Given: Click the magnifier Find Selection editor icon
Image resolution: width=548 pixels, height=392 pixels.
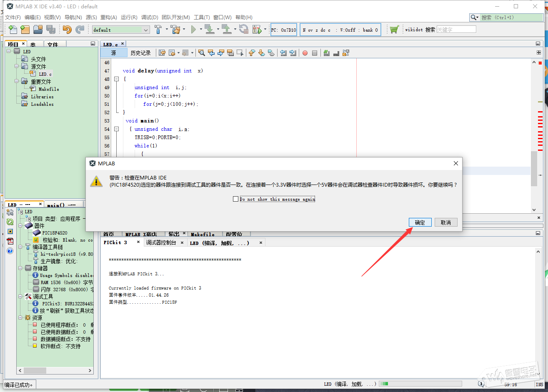Looking at the screenshot, I should coord(202,53).
